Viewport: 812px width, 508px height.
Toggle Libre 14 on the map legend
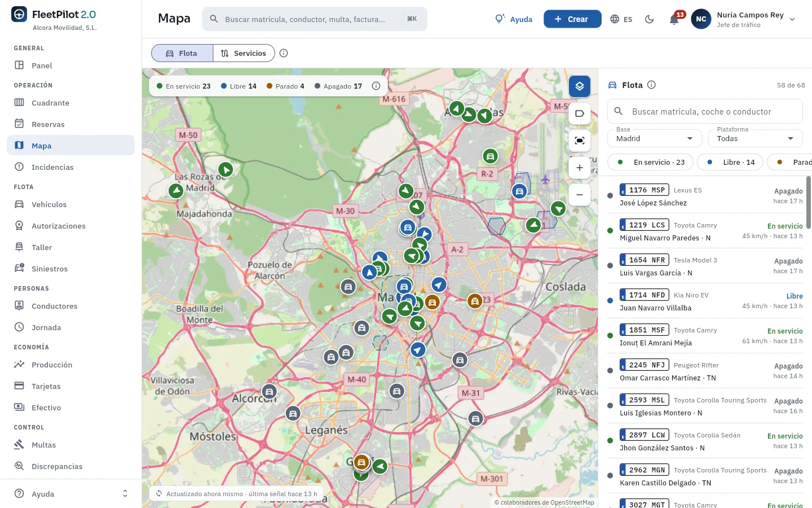click(x=239, y=86)
